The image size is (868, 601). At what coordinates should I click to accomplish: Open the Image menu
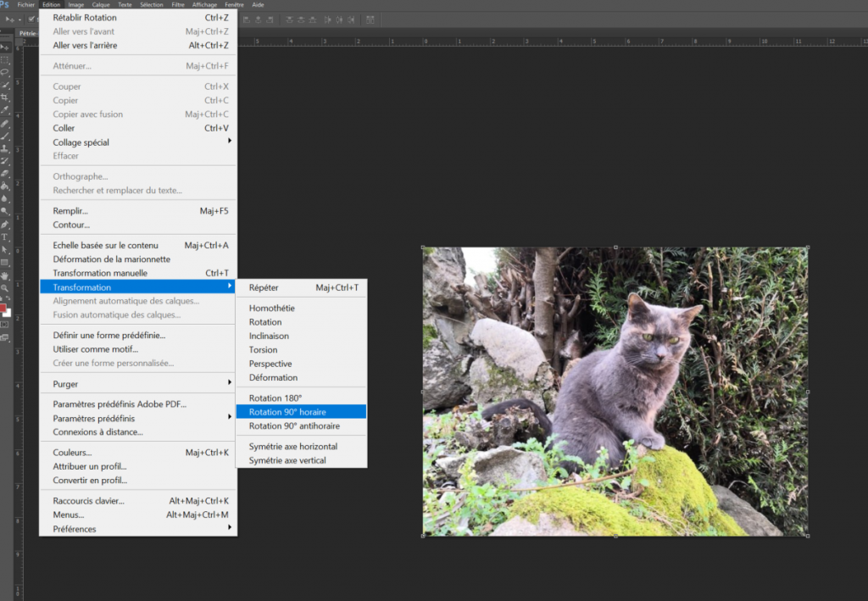coord(75,4)
